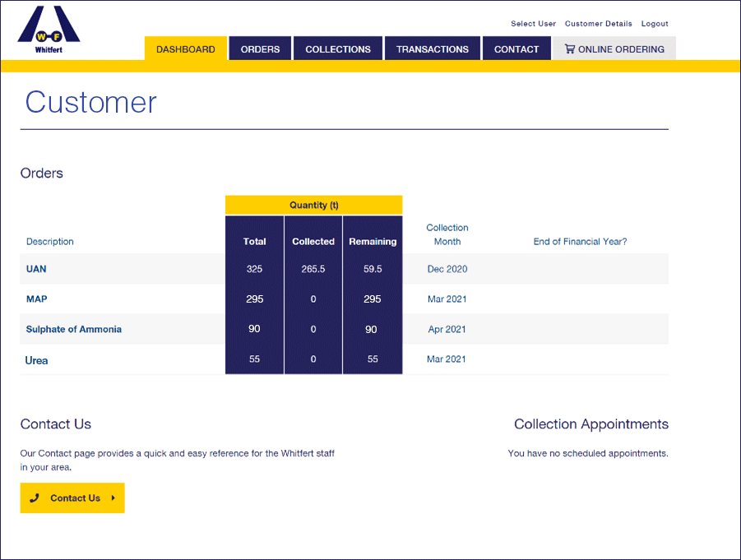Open the Dashboard tab

click(186, 49)
